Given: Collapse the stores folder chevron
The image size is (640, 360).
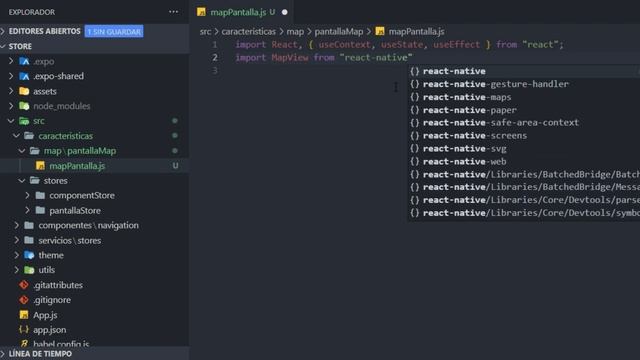Looking at the screenshot, I should click(22, 180).
